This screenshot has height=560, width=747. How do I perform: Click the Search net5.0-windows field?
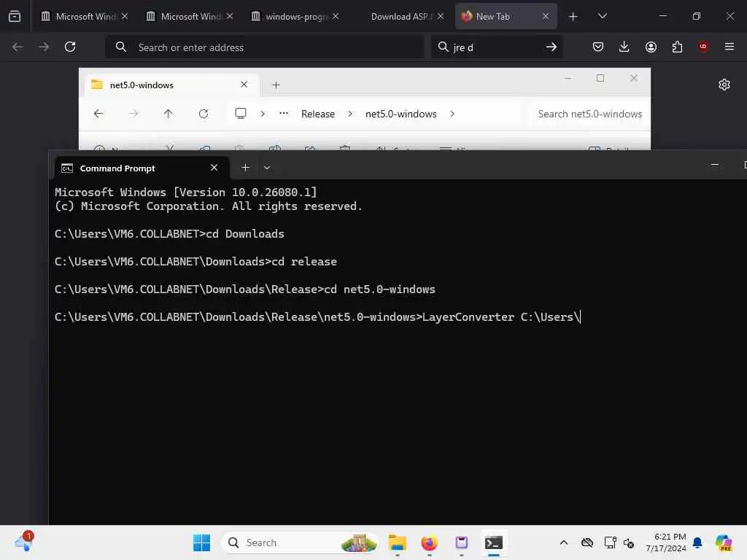[589, 114]
